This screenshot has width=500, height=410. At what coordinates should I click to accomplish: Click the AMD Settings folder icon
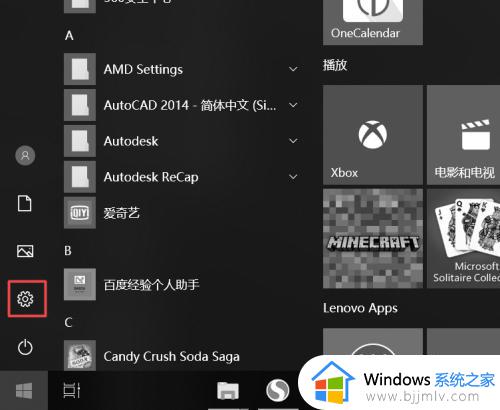(80, 69)
